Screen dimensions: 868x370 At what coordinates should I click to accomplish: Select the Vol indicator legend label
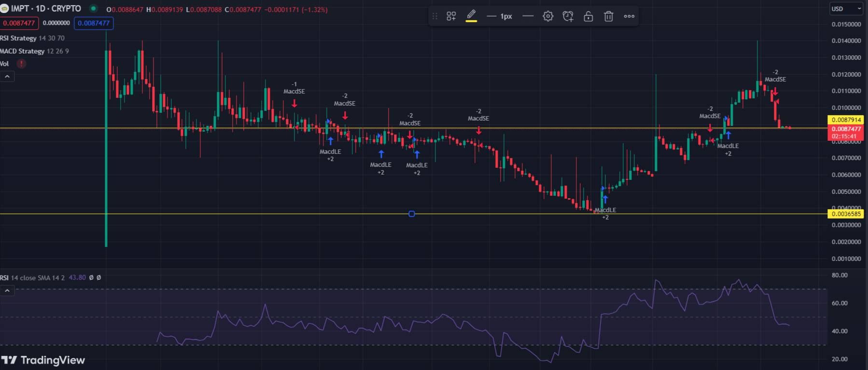click(4, 64)
